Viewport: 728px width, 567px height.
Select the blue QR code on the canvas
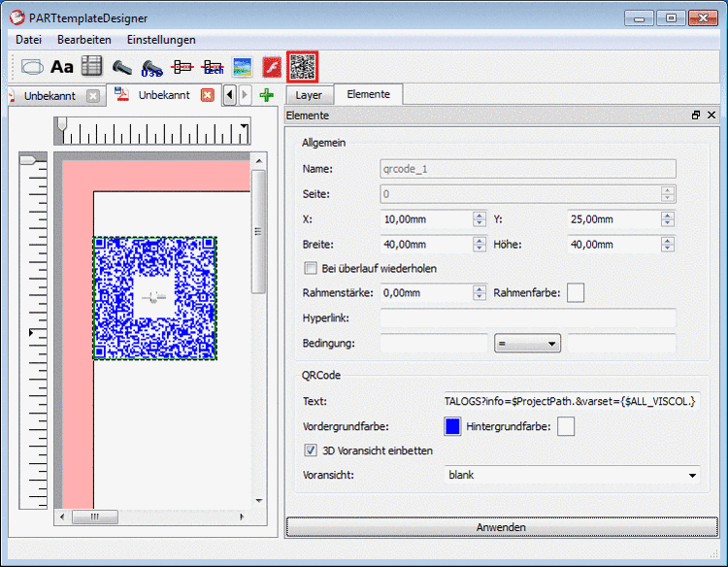point(155,298)
